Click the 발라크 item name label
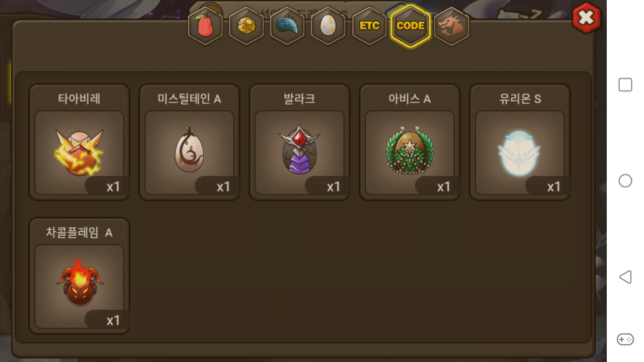644x362 pixels. click(x=300, y=99)
